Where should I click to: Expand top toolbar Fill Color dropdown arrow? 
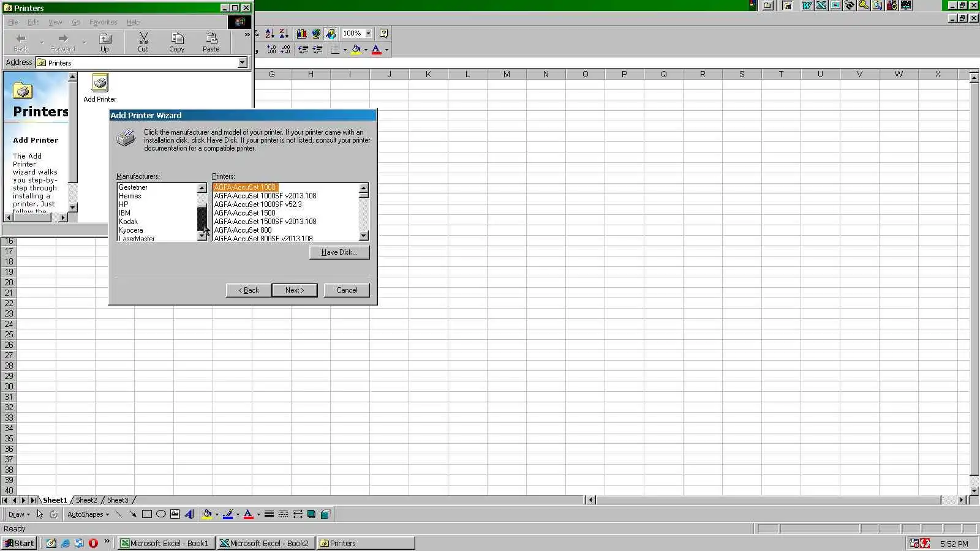pyautogui.click(x=366, y=50)
